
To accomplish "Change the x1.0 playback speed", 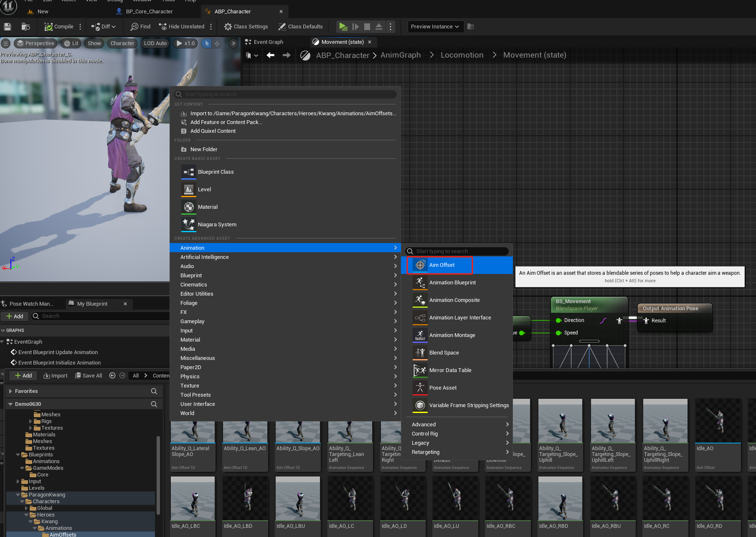I will click(x=185, y=43).
